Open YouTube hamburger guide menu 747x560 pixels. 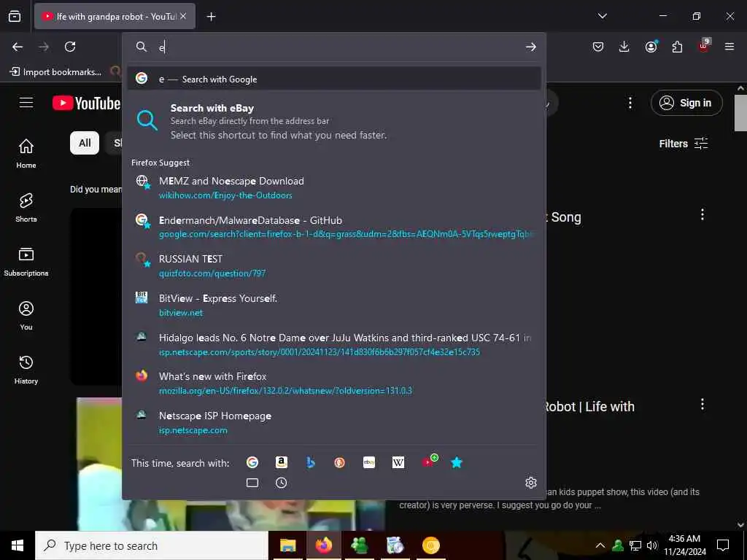click(26, 103)
